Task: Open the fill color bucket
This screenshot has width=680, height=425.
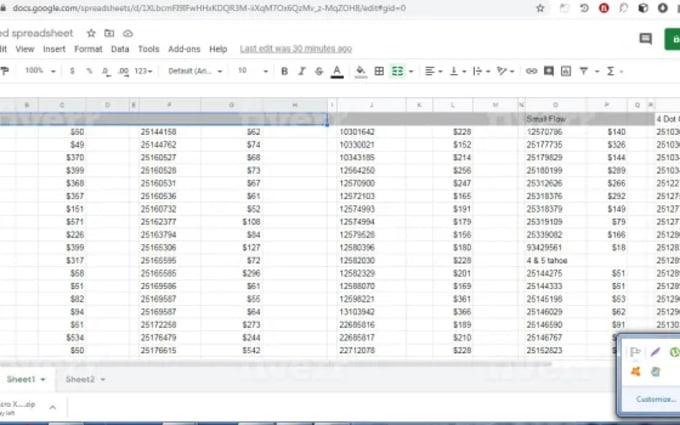Action: click(360, 71)
